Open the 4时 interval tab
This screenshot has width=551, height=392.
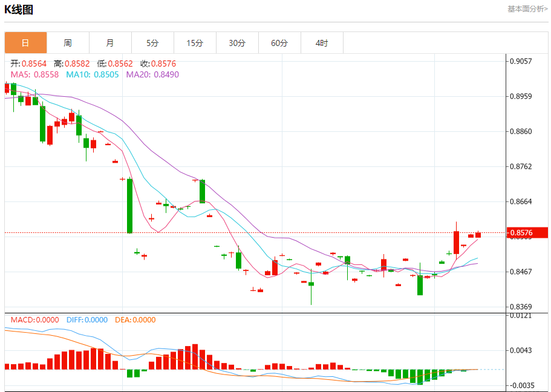click(x=322, y=43)
